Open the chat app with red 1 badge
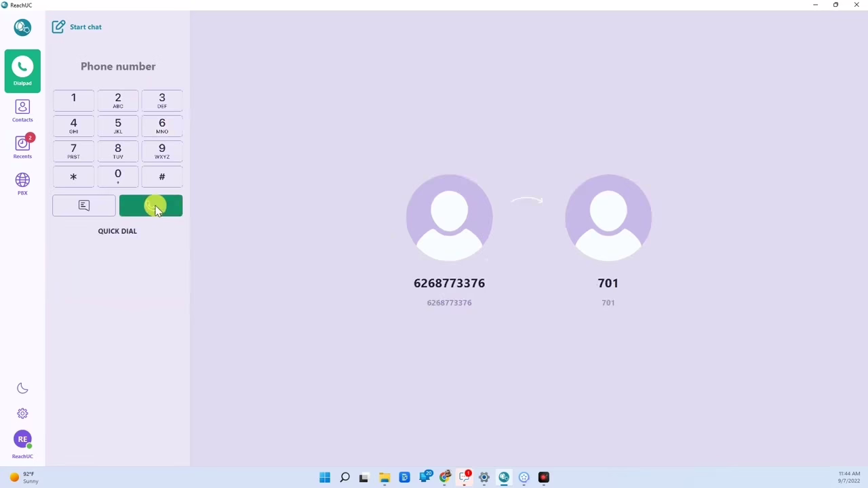 (x=465, y=477)
